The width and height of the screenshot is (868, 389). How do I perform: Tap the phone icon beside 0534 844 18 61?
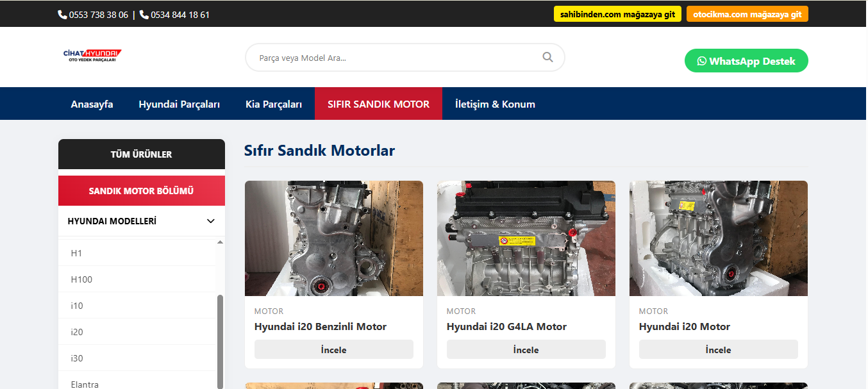click(x=142, y=13)
